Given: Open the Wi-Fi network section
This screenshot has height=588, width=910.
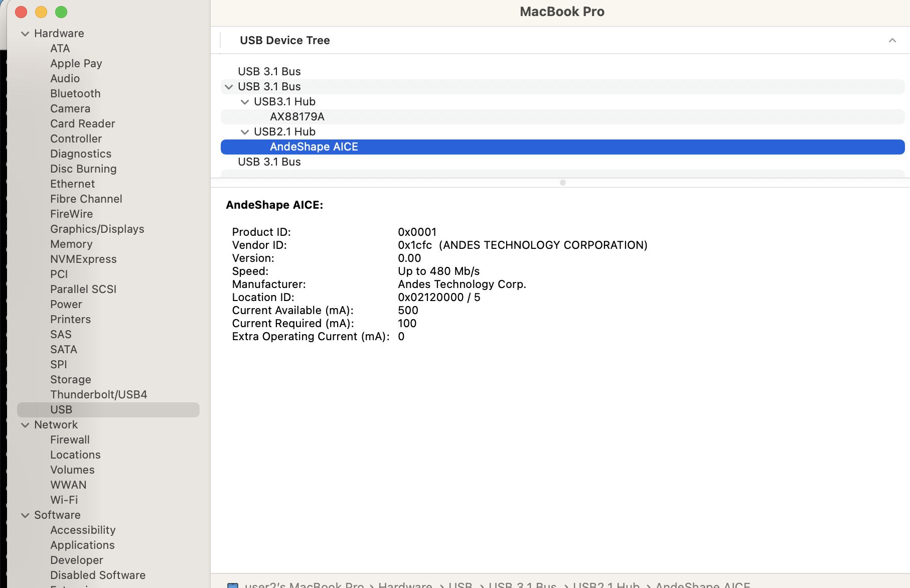Looking at the screenshot, I should tap(64, 500).
